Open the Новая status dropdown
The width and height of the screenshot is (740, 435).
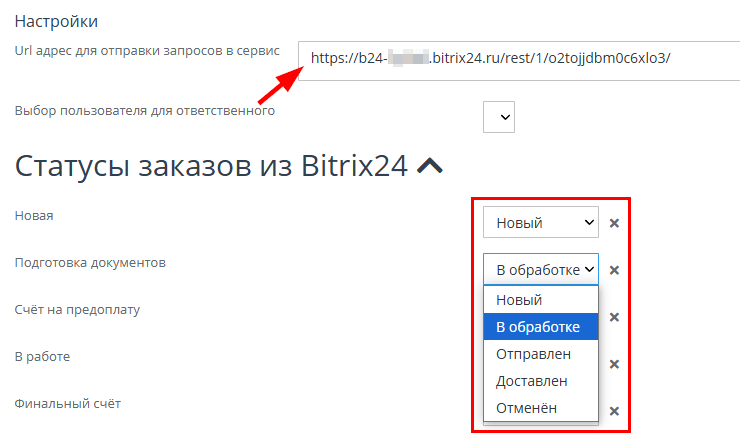coord(540,222)
